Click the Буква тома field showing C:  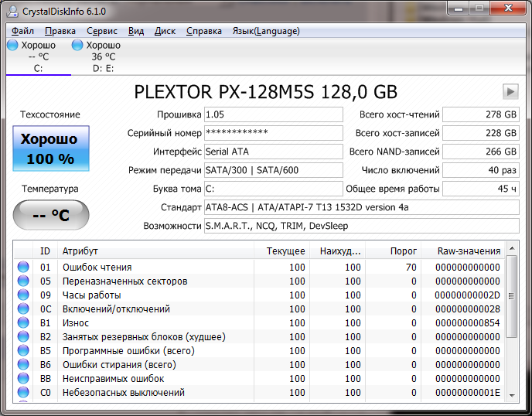pyautogui.click(x=274, y=189)
